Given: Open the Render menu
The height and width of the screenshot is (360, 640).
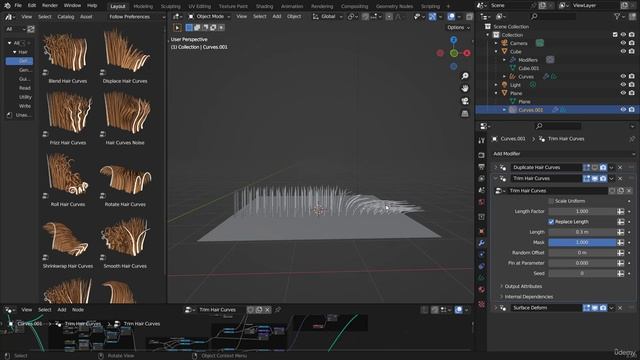Looking at the screenshot, I should (x=50, y=6).
